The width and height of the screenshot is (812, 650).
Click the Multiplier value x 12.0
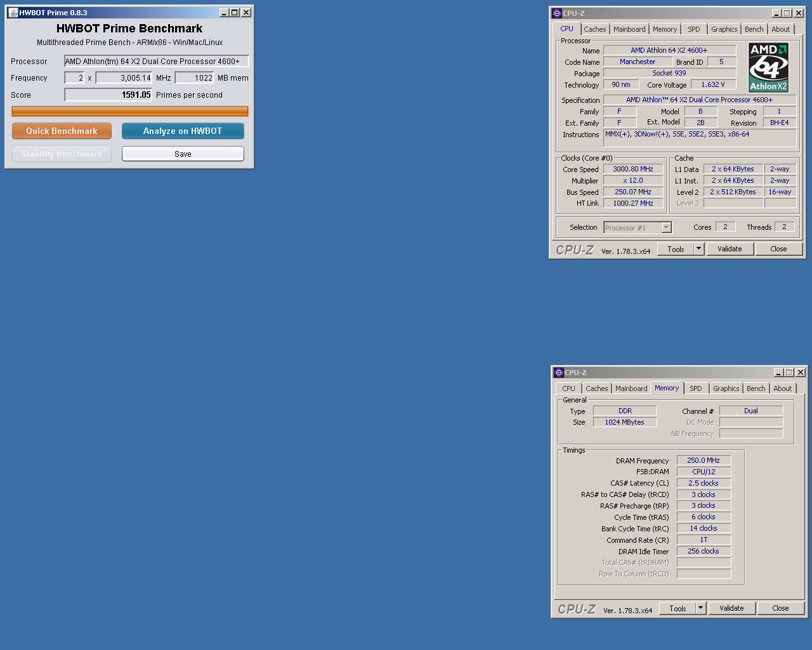[633, 180]
